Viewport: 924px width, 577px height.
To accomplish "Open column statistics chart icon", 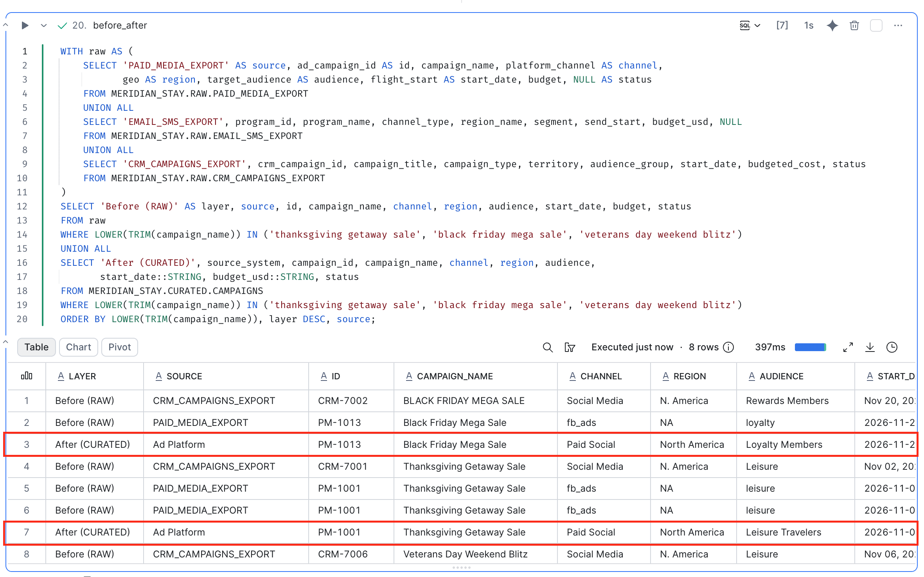I will [27, 376].
